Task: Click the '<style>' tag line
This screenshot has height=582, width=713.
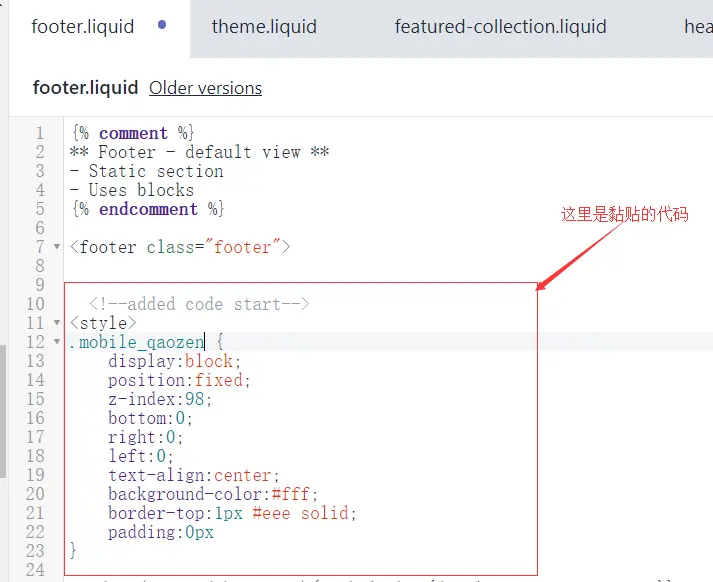Action: tap(103, 323)
